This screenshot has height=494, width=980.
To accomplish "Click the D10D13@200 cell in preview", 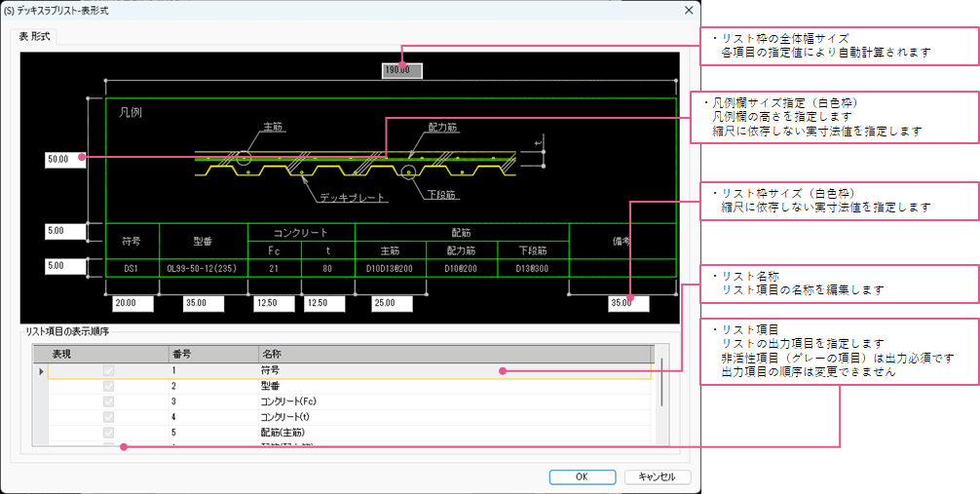I will click(x=391, y=268).
